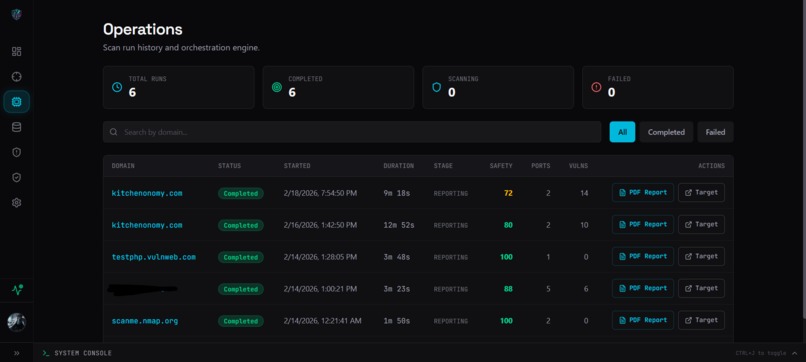Viewport: 806px width, 362px height.
Task: Click the Completed target icon
Action: pyautogui.click(x=277, y=87)
